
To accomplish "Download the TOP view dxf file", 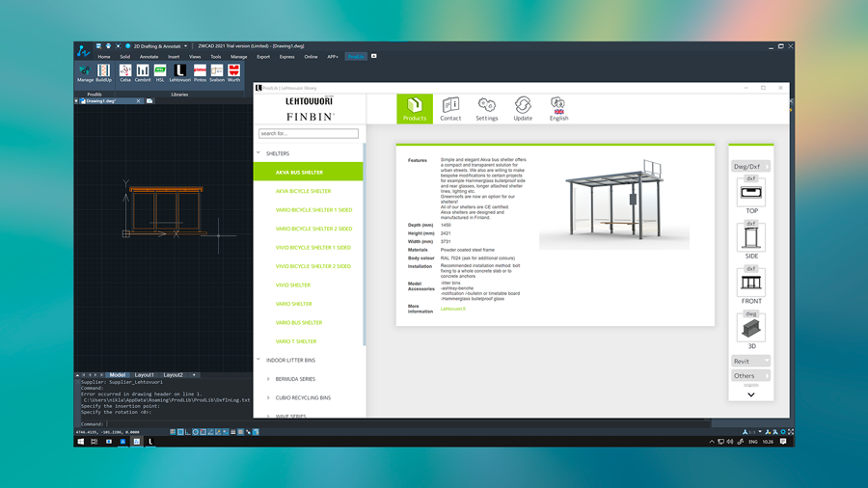I will pos(751,192).
